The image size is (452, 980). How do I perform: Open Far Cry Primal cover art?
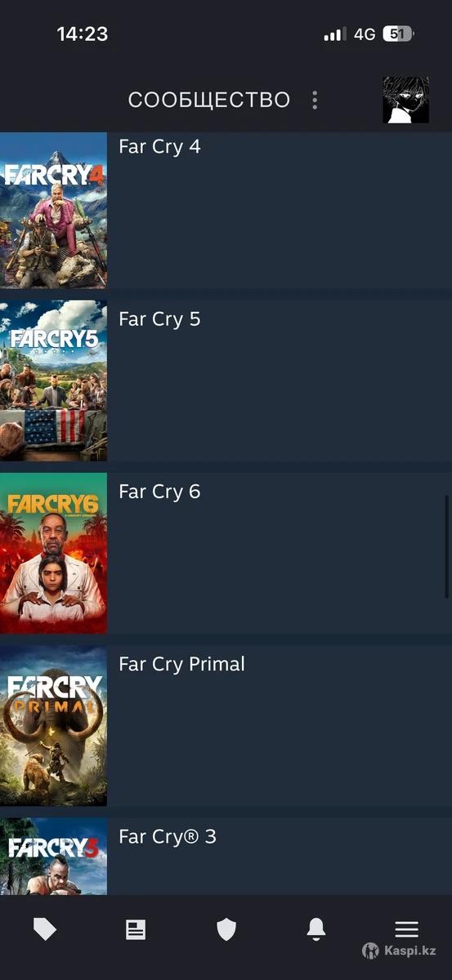tap(53, 726)
